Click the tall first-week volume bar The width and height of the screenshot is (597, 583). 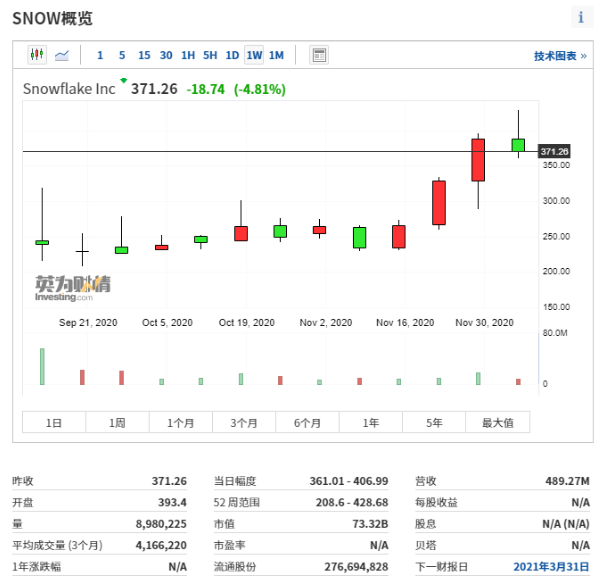42,366
